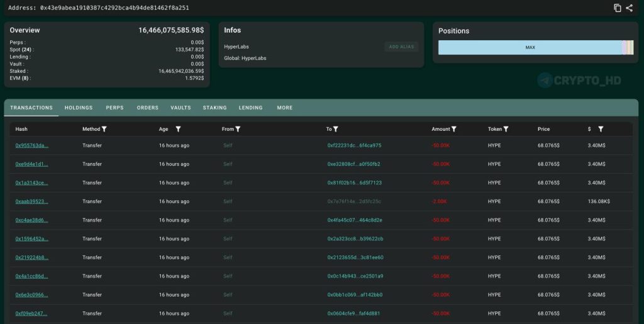
Task: Open transaction hash 0xe9d4e1d1
Action: [x=31, y=164]
